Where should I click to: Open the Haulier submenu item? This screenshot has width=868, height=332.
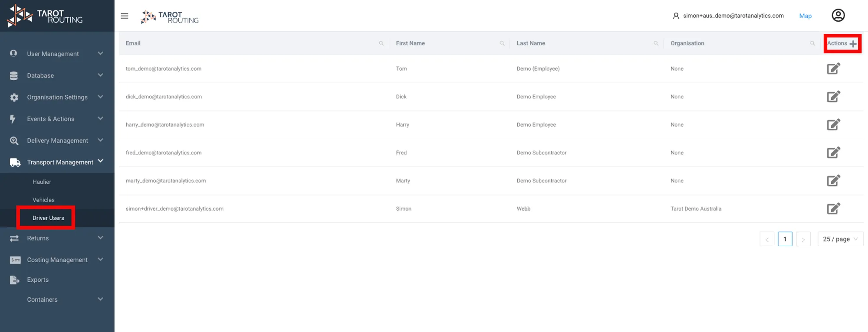click(42, 182)
